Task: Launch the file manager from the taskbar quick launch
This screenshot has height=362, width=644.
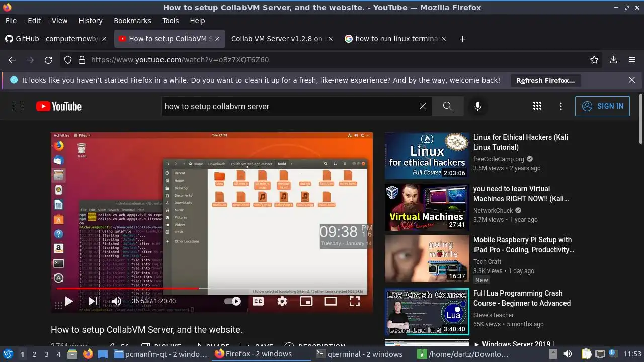Action: click(72, 354)
